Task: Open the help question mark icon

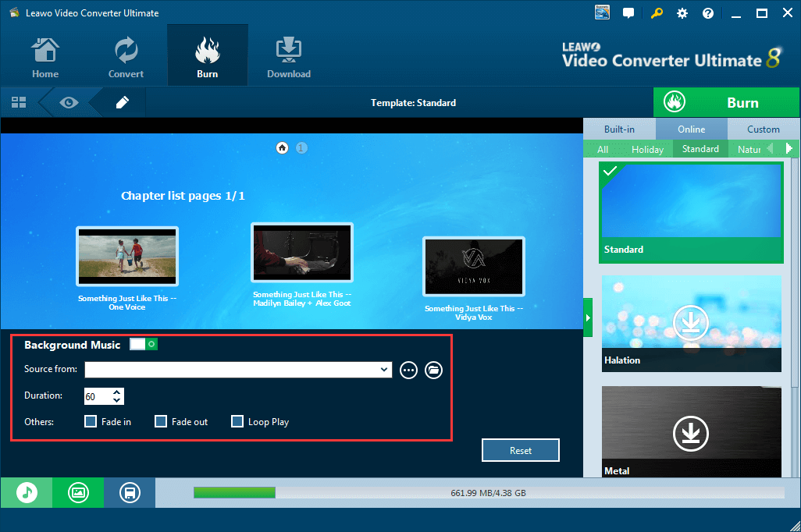Action: point(707,13)
